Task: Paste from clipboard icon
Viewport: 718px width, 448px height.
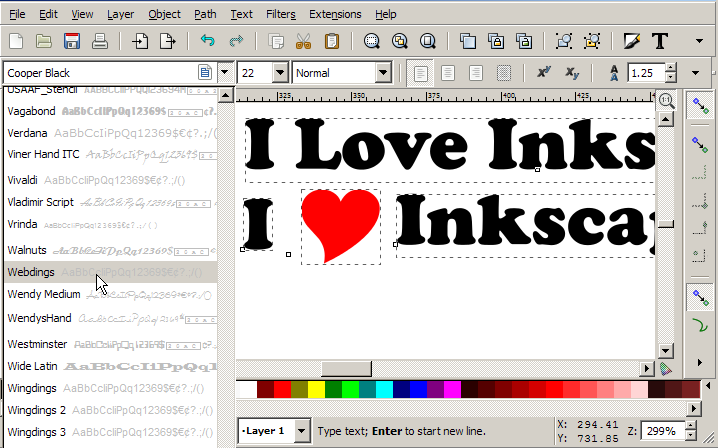Action: 332,41
